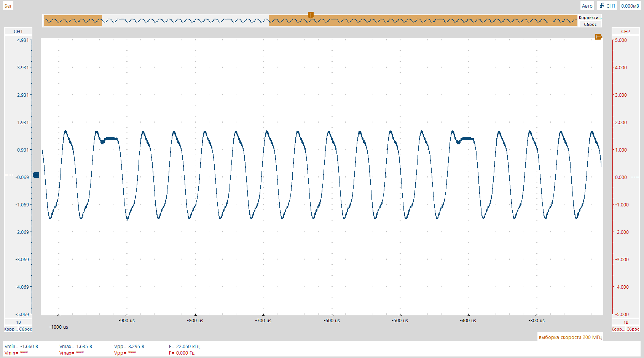This screenshot has width=644, height=358.
Task: Click the CH1 1В volts-per-division value
Action: [x=18, y=322]
